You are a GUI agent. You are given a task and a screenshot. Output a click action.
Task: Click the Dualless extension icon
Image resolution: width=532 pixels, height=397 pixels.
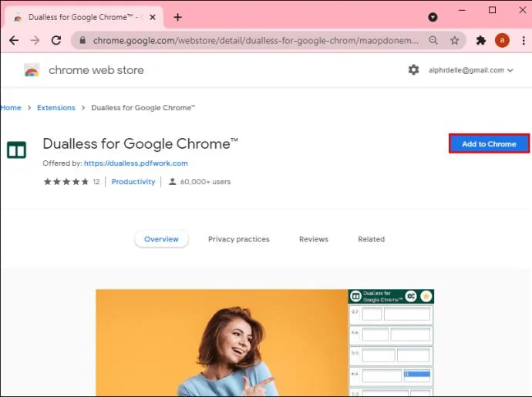pyautogui.click(x=16, y=150)
